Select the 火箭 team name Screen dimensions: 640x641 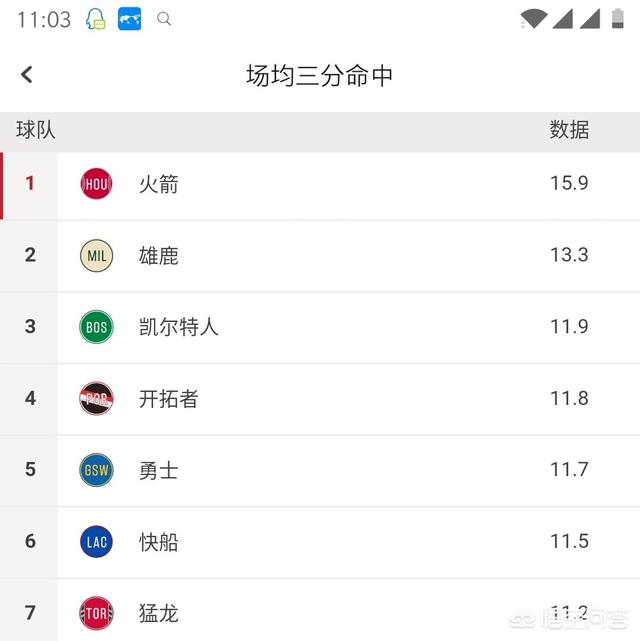159,184
